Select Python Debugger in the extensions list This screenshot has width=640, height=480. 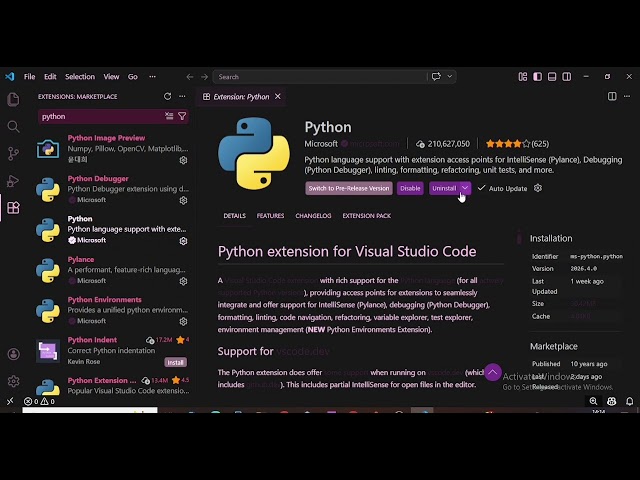click(112, 189)
